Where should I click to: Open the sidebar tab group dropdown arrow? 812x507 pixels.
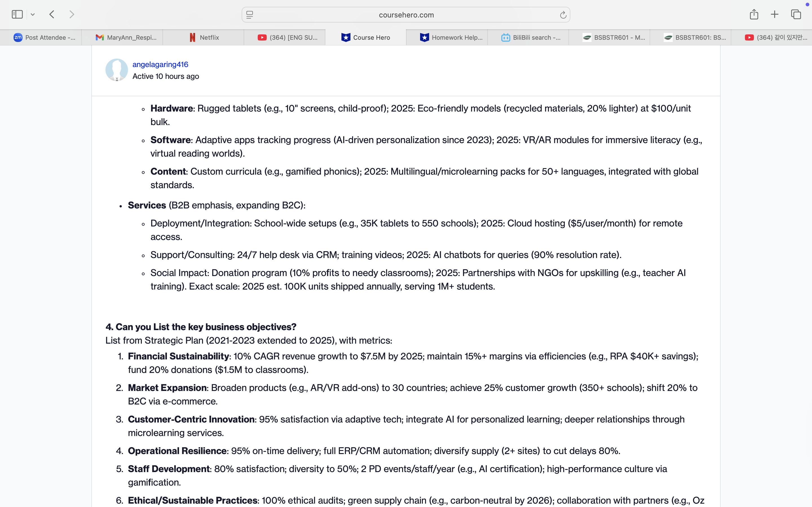point(32,14)
